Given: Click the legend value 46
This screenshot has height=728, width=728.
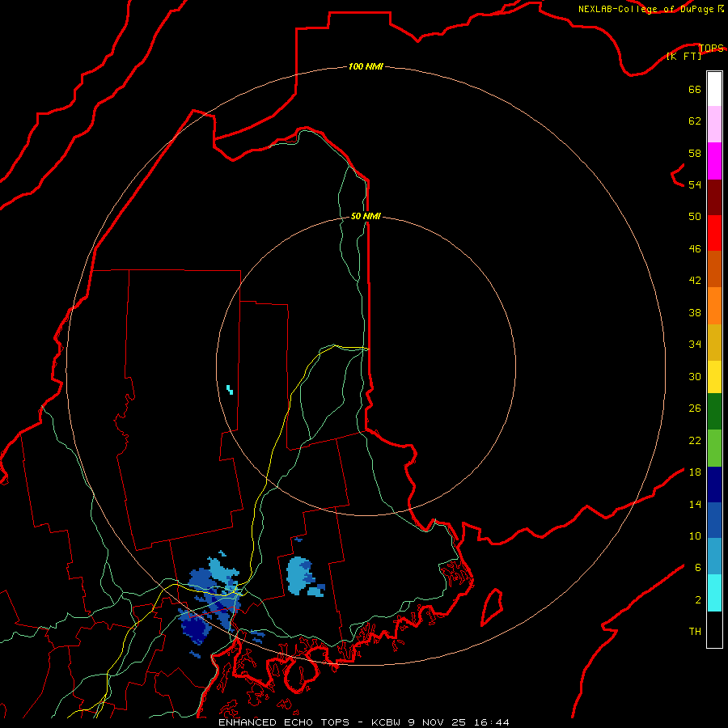Looking at the screenshot, I should click(x=695, y=249).
